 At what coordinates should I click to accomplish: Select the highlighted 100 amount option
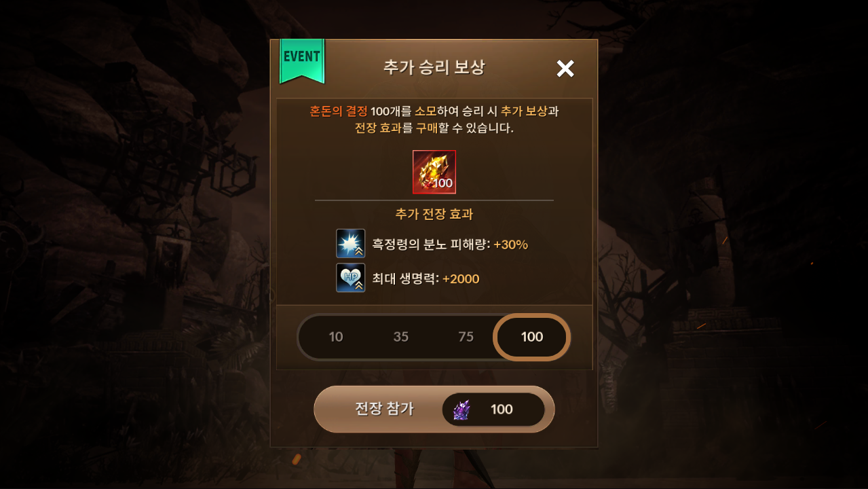[x=532, y=337]
